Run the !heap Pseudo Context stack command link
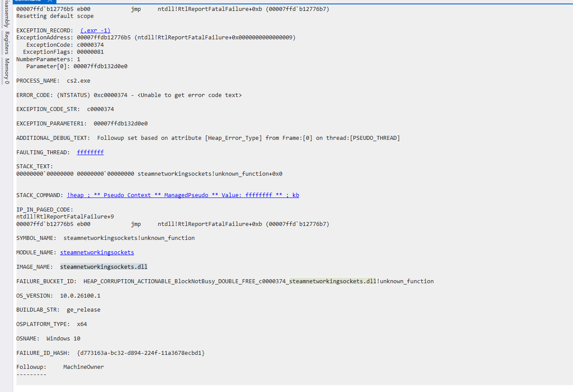The width and height of the screenshot is (573, 392). point(183,195)
